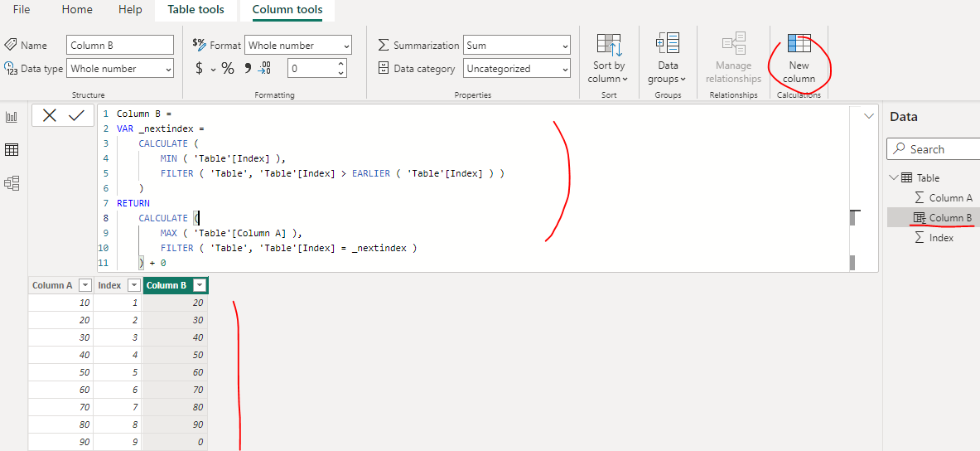Click the sigma icon beside Index
980x451 pixels.
click(x=919, y=238)
